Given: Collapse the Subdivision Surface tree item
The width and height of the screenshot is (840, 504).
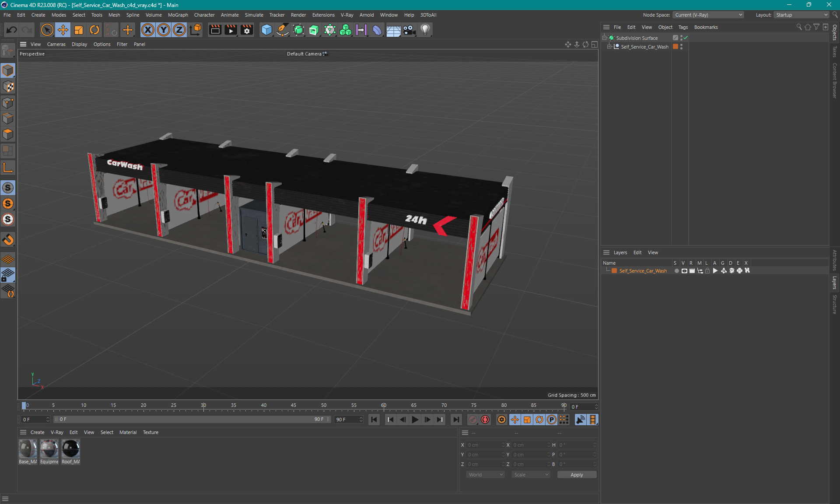Looking at the screenshot, I should (604, 38).
